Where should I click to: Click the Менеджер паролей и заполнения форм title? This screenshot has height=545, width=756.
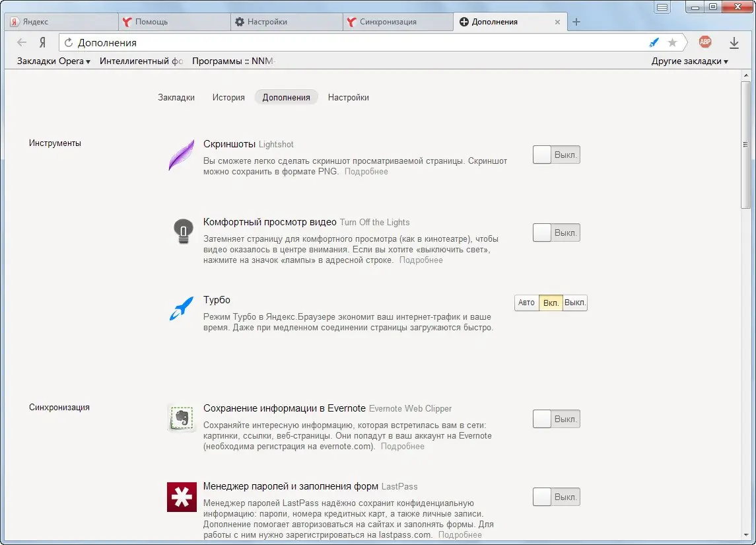point(291,487)
